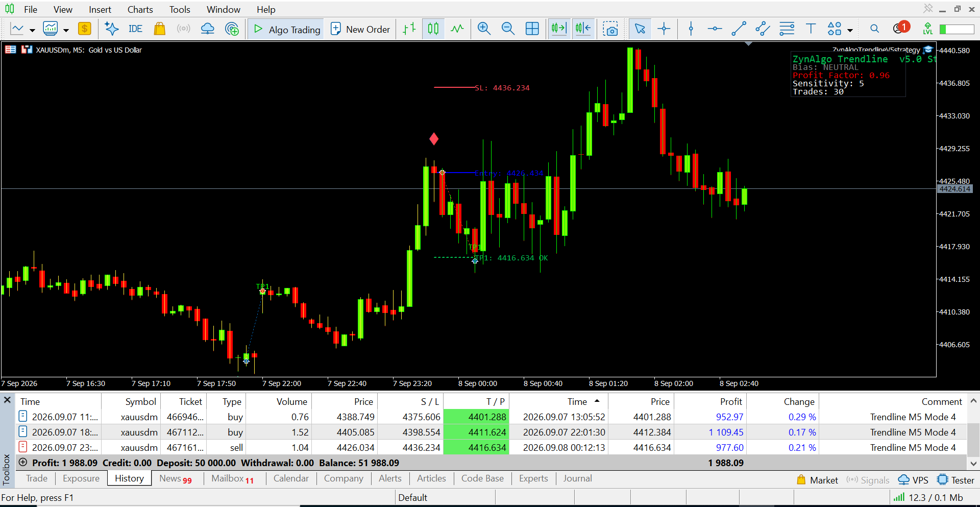
Task: Switch to the Exposure tab
Action: click(81, 478)
